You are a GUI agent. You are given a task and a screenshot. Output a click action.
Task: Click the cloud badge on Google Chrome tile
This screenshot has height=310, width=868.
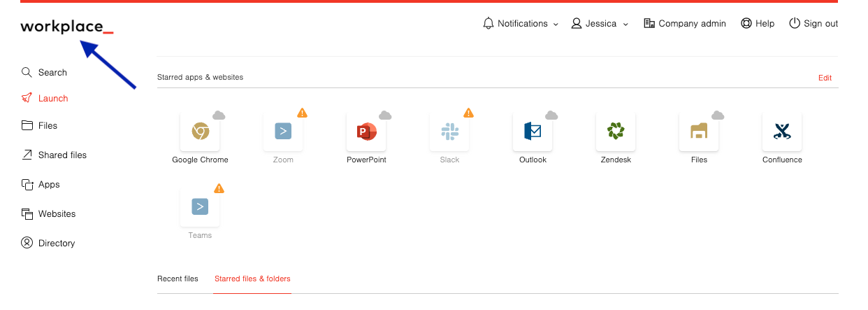219,115
